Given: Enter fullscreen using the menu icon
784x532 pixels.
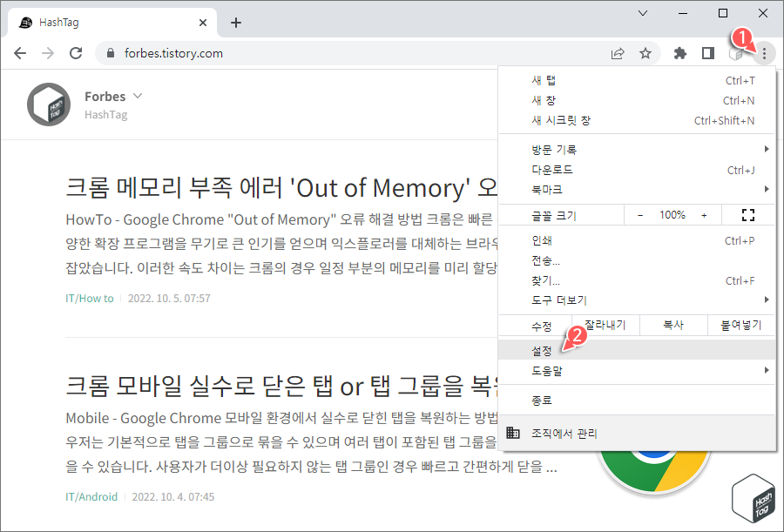Looking at the screenshot, I should point(747,214).
